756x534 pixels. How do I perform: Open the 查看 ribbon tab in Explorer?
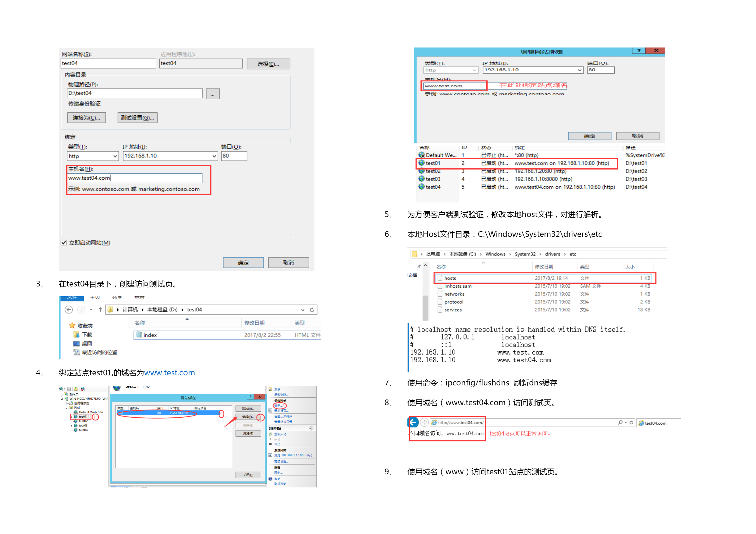pos(139,297)
